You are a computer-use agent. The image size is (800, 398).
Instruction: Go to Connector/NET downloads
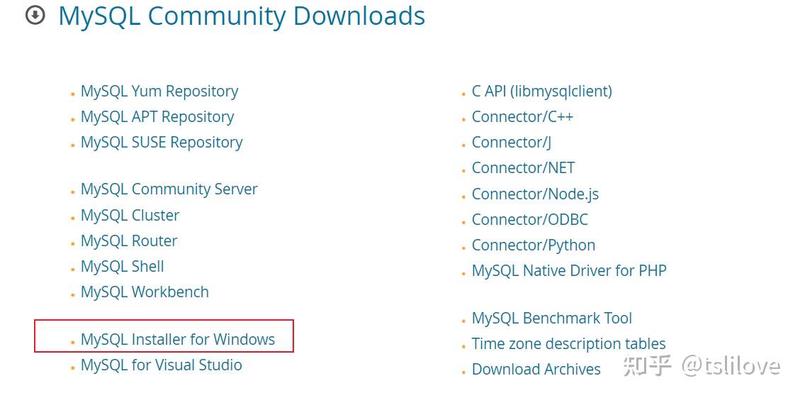pyautogui.click(x=523, y=168)
